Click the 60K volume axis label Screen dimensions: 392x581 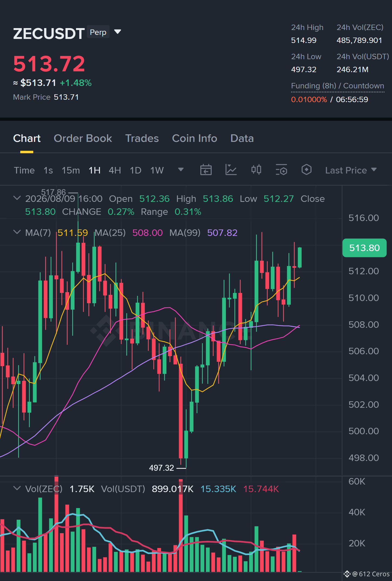pyautogui.click(x=357, y=481)
